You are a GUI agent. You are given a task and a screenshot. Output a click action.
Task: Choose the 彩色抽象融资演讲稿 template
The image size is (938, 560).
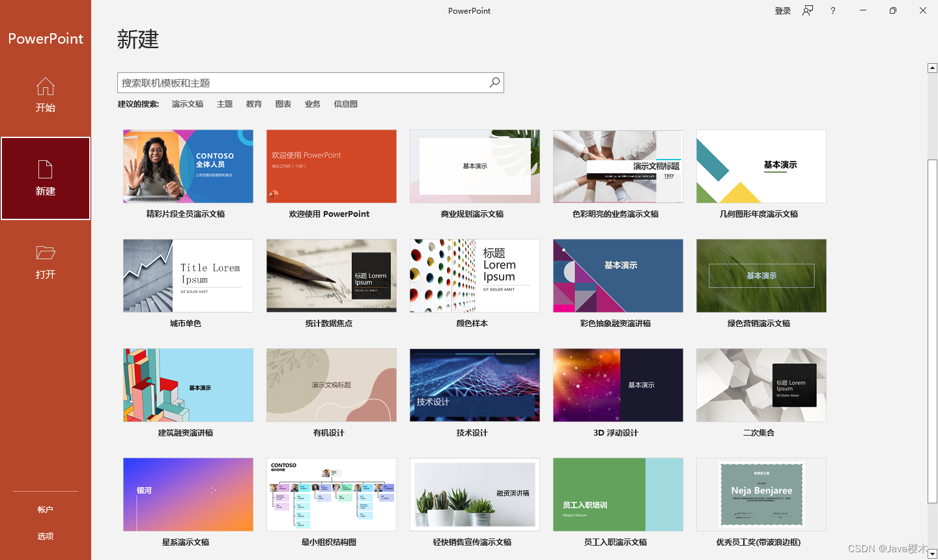(x=618, y=275)
